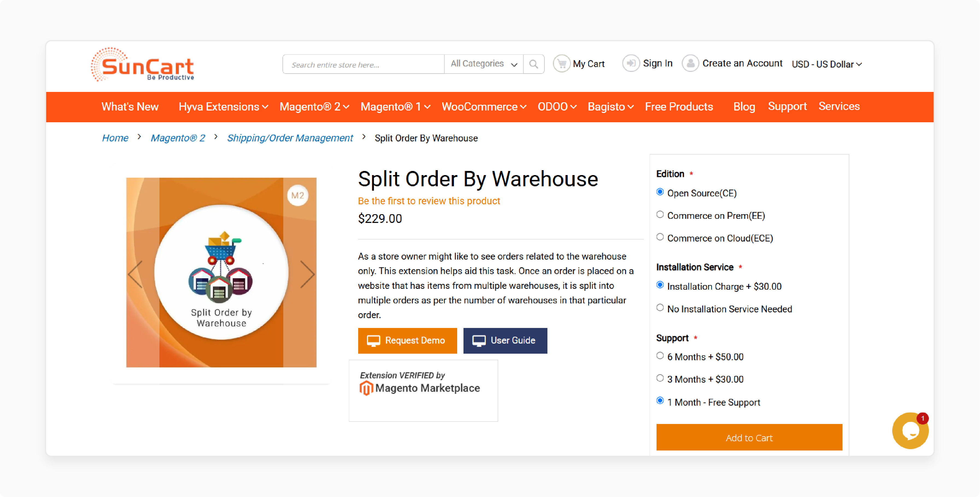Go to Home breadcrumb link
This screenshot has height=497, width=980.
[115, 138]
